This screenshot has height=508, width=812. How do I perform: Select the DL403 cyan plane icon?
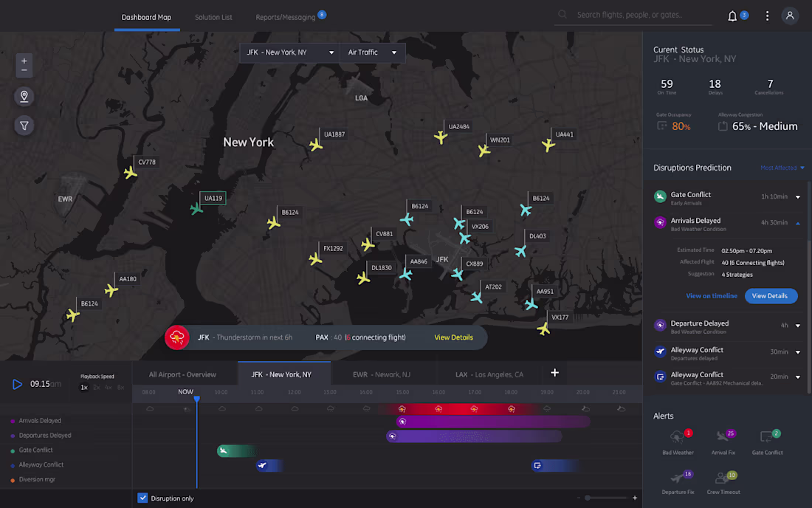pyautogui.click(x=520, y=251)
